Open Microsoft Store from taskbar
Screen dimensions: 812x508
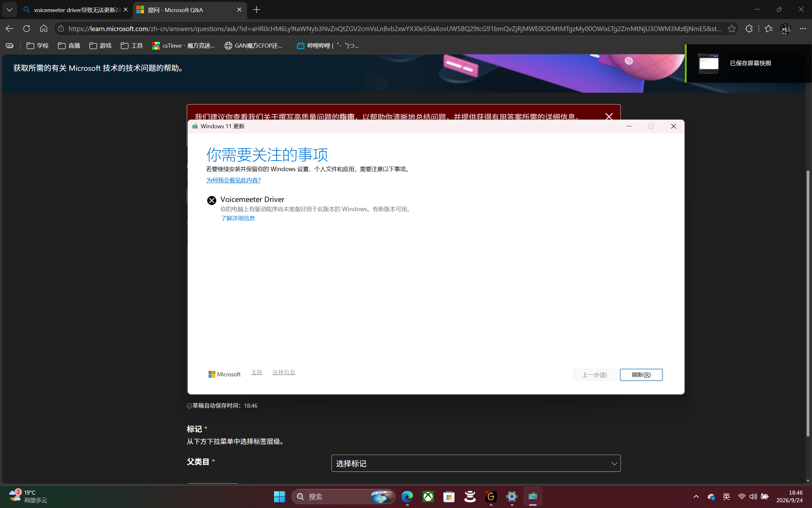[449, 497]
